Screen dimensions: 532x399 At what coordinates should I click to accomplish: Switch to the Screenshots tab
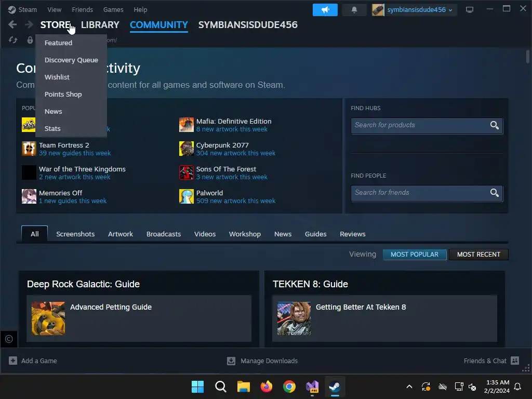click(x=75, y=234)
